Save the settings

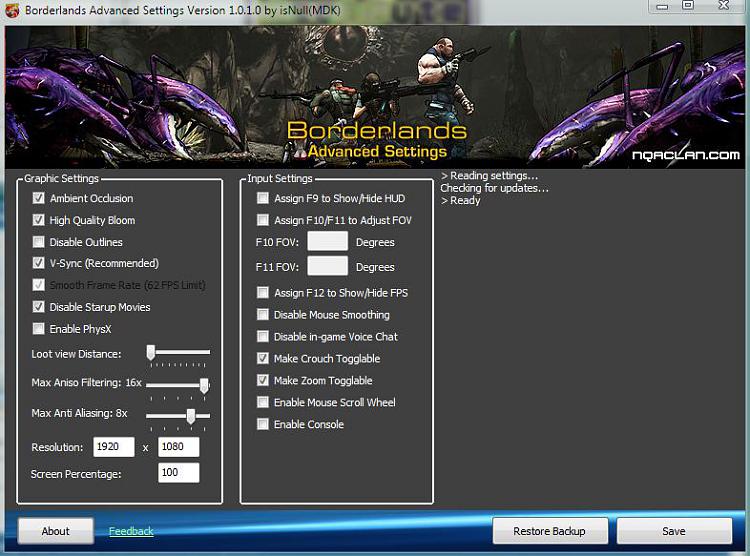(674, 531)
